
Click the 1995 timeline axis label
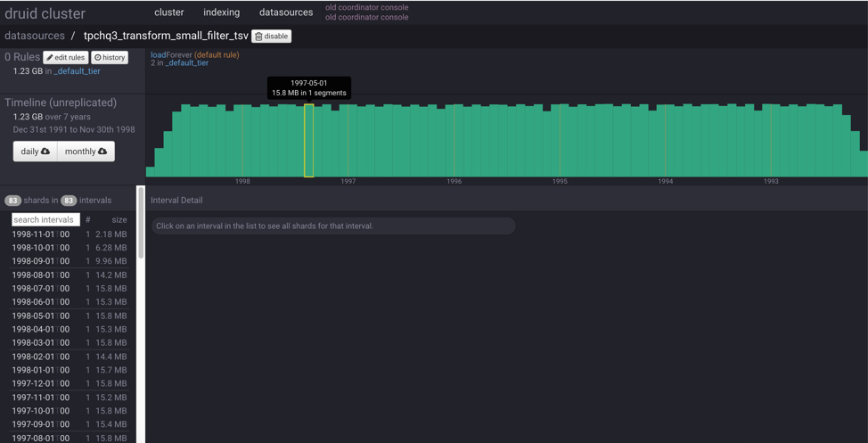point(560,182)
